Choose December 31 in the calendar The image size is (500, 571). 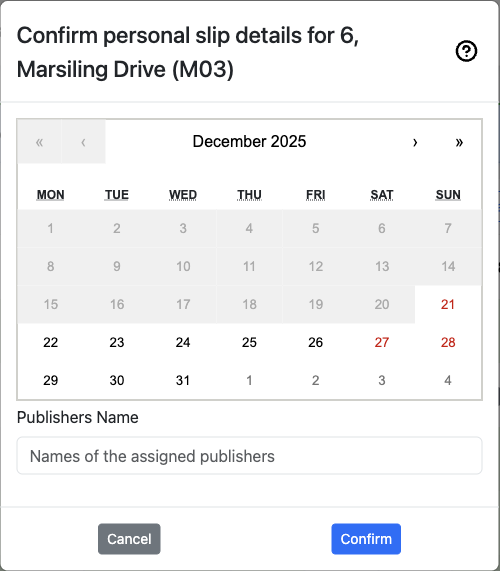(183, 380)
